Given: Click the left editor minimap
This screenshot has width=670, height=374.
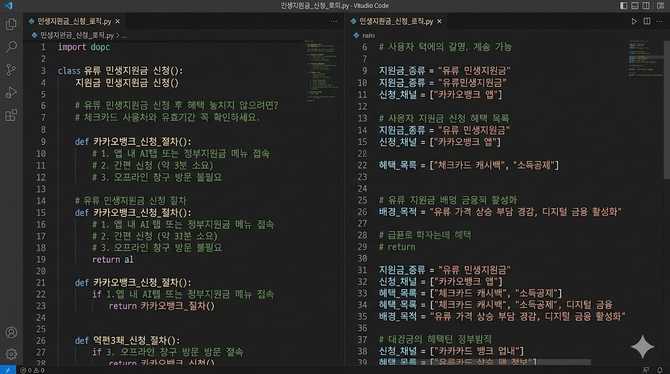Looking at the screenshot, I should tap(321, 71).
